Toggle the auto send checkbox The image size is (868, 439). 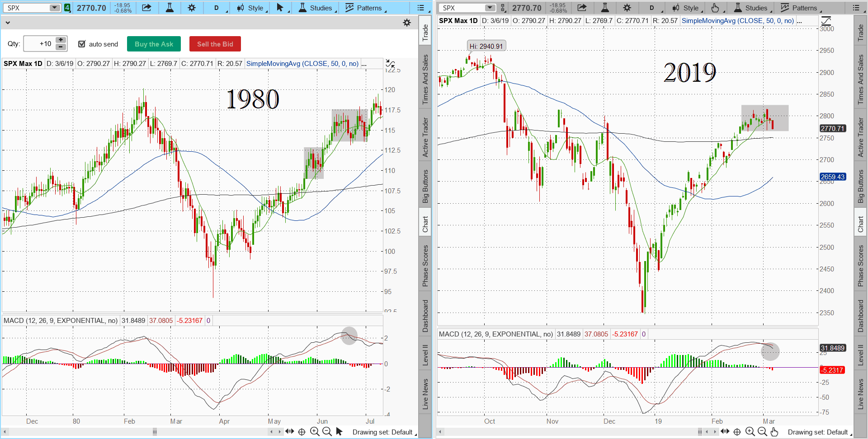[x=82, y=44]
